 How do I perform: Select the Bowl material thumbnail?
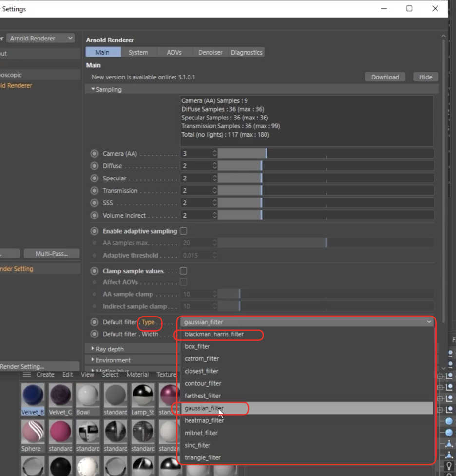click(x=88, y=395)
